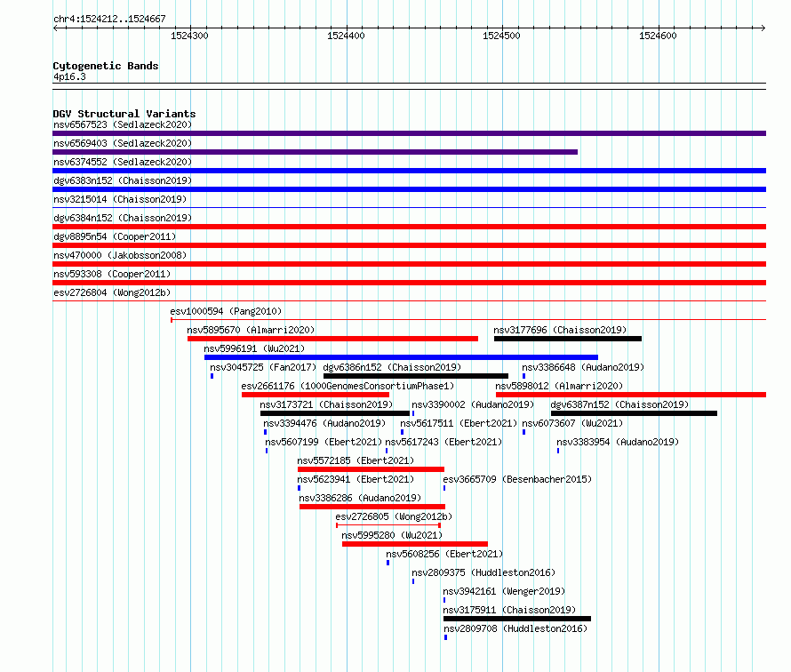Click nsv5617511 (Ebert2021) label
Image resolution: width=791 pixels, height=672 pixels.
[x=459, y=423]
